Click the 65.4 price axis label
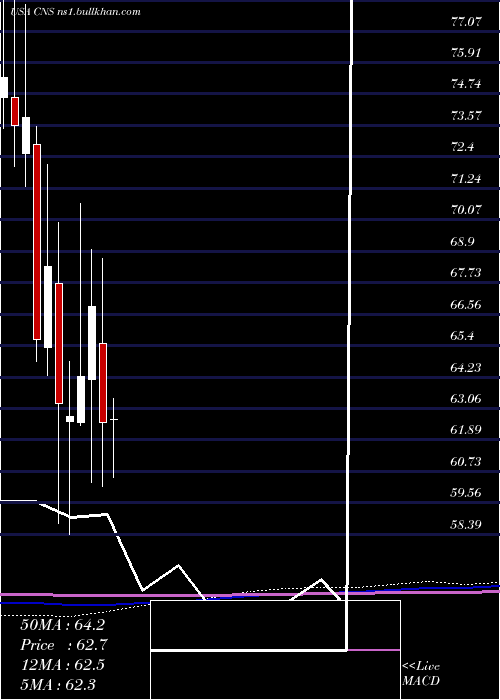Viewport: 500px width, 700px height. point(462,336)
